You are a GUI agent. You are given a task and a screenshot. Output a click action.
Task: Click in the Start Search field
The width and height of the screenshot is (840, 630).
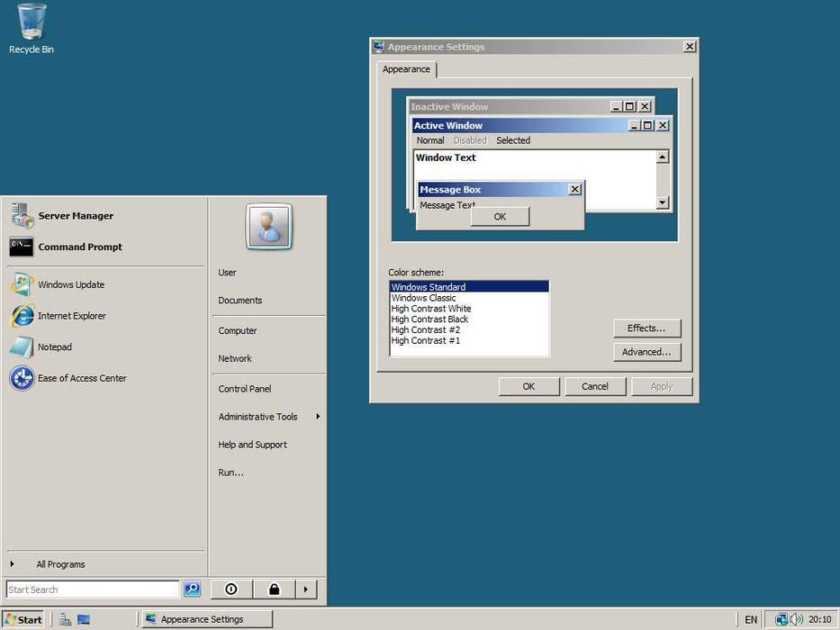93,589
